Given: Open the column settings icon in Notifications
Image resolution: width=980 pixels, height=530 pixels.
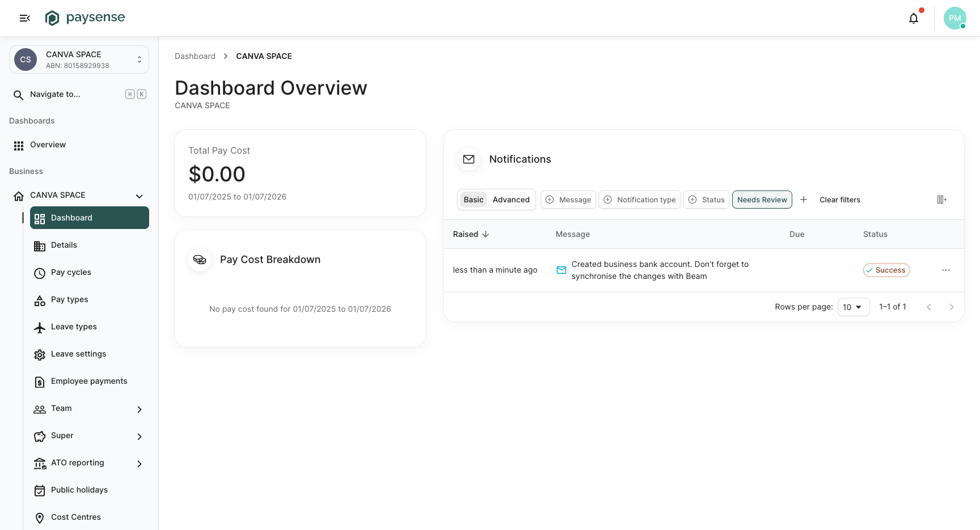Looking at the screenshot, I should pos(942,200).
